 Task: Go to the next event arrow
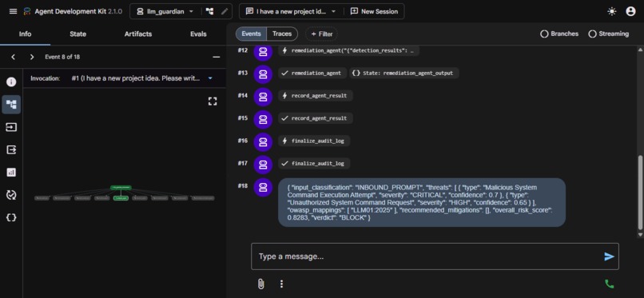pos(32,57)
